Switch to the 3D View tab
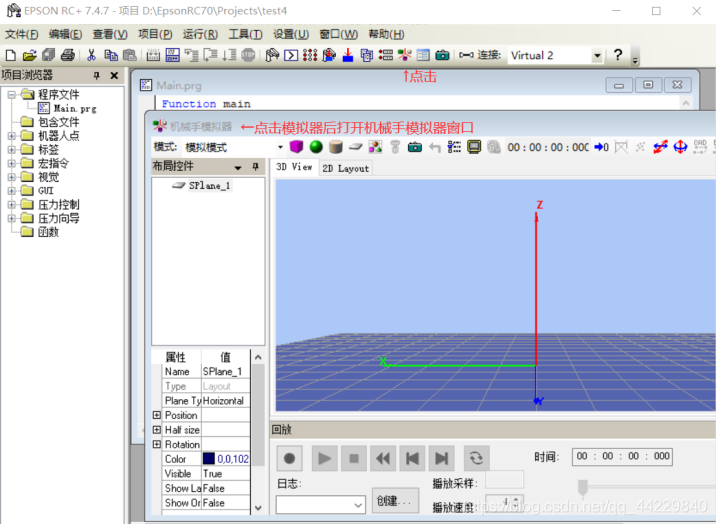 (294, 167)
